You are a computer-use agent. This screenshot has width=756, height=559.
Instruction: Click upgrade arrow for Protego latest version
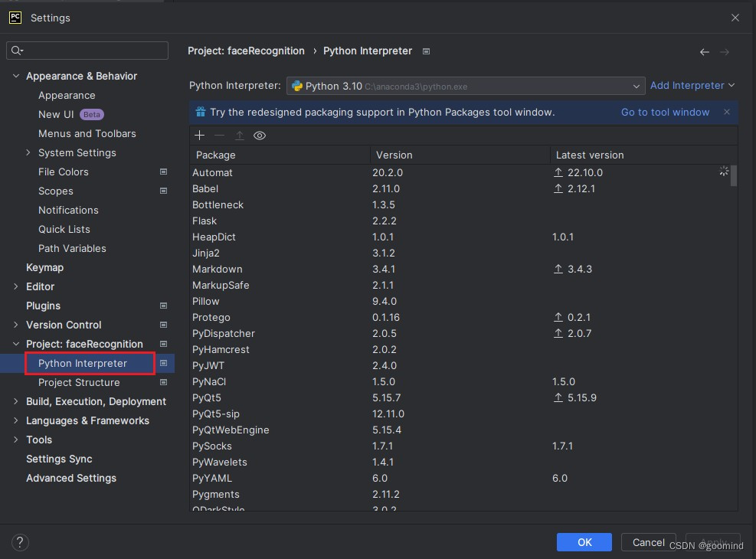click(x=558, y=317)
